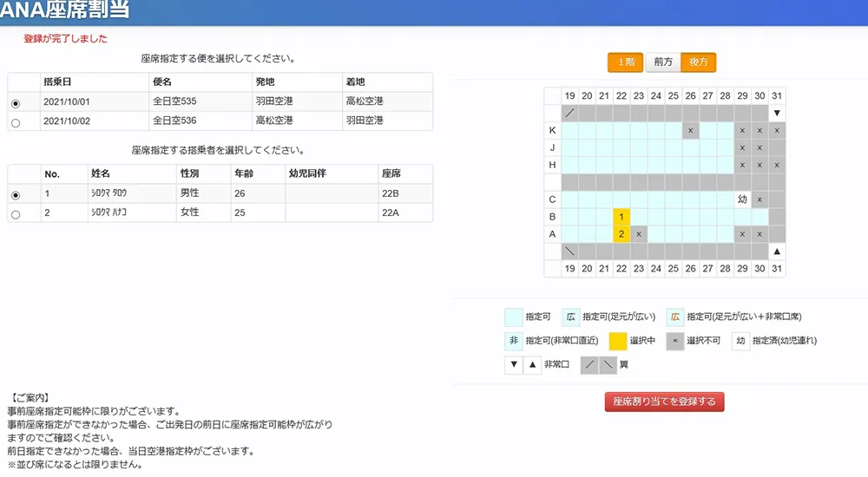Click the ／ legend icon for 翼
The image size is (868, 477).
point(589,364)
